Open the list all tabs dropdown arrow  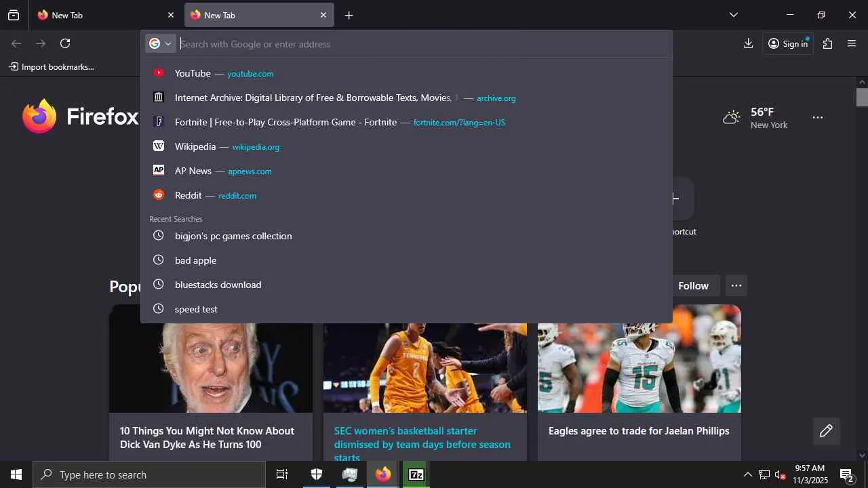tap(734, 15)
